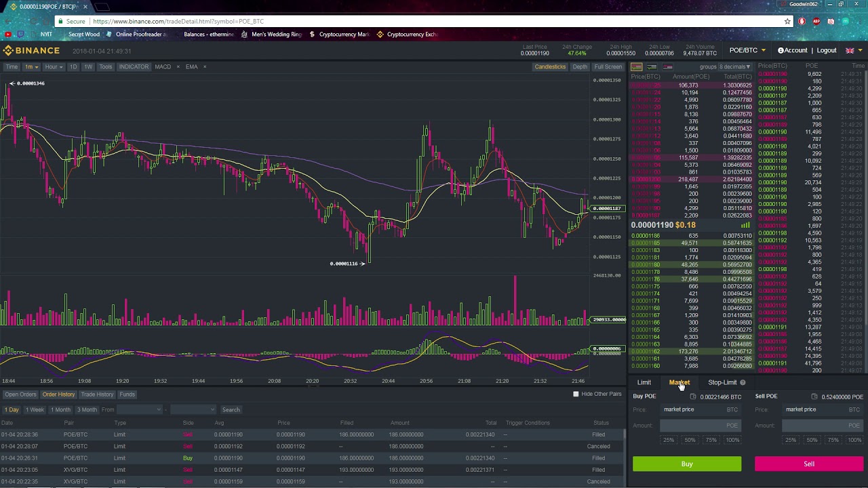Open Stop-Limit help question mark
Screen dimensions: 868x488
pos(743,382)
